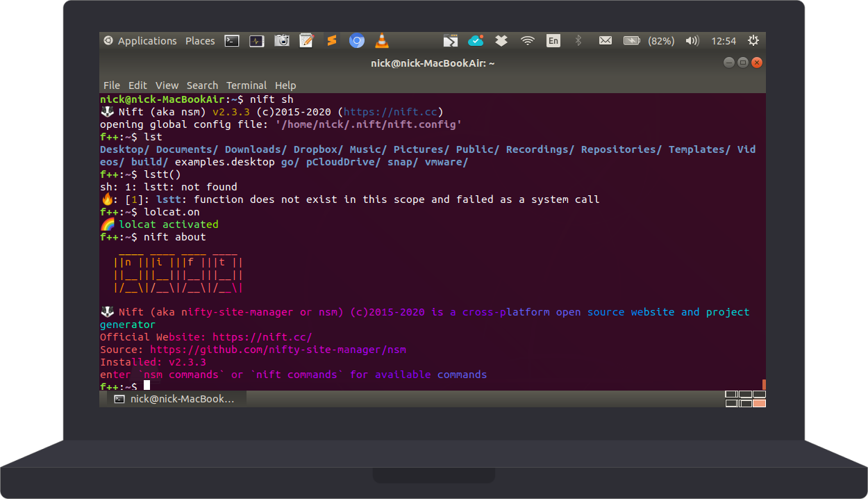Open the terminal Edit menu
This screenshot has height=499, width=868.
(137, 85)
